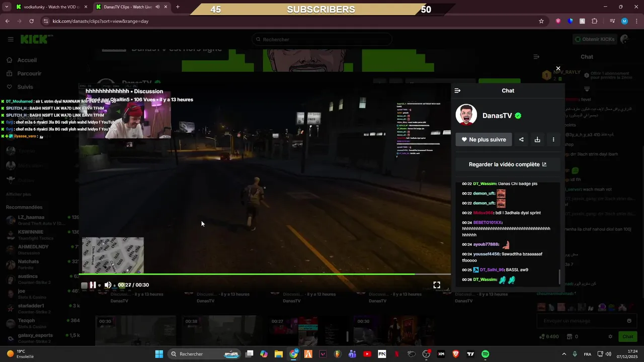Focus the Rechercher search field on Kick
Image resolution: width=644 pixels, height=362 pixels.
coord(322,39)
